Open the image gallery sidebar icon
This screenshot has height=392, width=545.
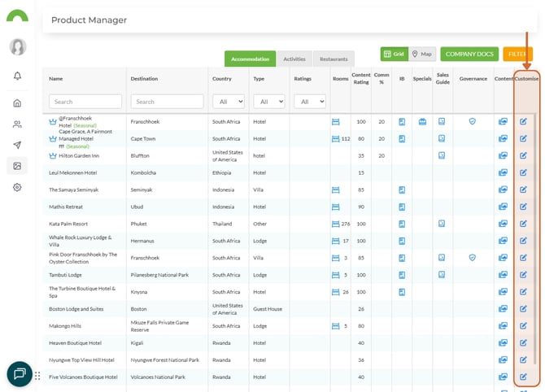click(17, 166)
